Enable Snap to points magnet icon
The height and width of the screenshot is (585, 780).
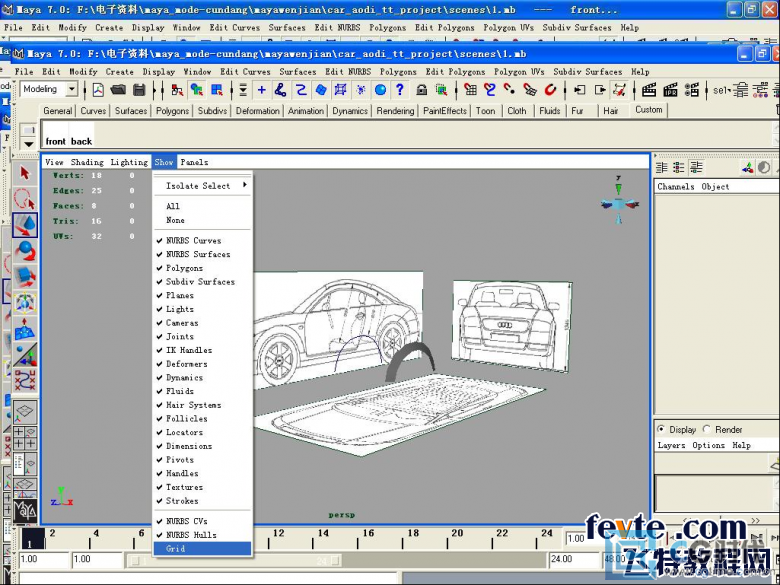[510, 90]
